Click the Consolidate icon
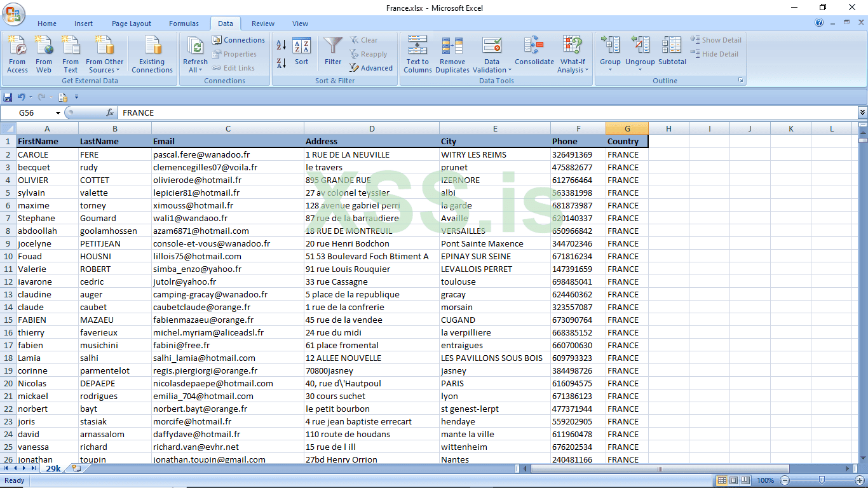868x488 pixels. click(534, 53)
